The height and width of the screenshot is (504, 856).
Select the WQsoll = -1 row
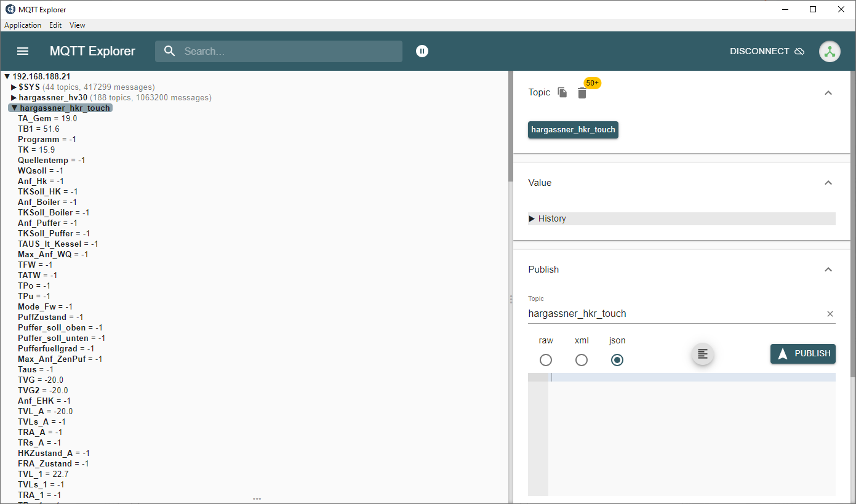(x=41, y=170)
